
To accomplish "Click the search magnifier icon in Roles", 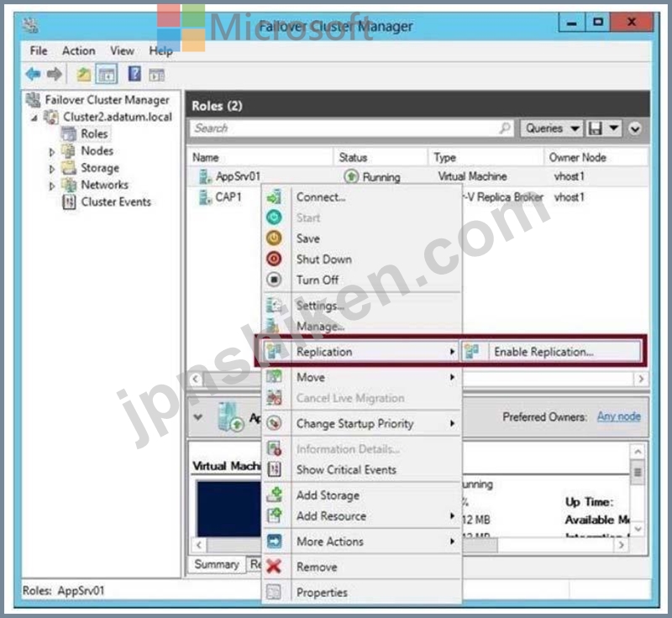I will (x=505, y=128).
